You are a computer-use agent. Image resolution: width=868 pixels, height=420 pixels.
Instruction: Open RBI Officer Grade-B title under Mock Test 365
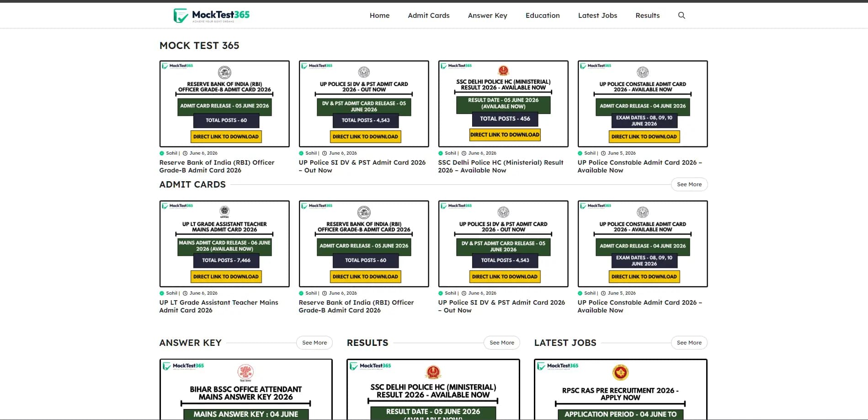[x=217, y=166]
